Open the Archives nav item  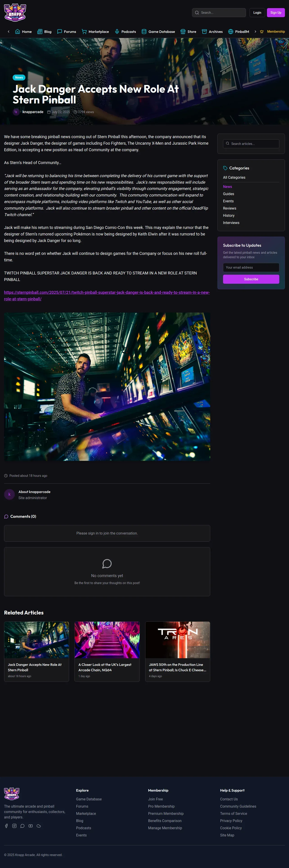pos(212,32)
